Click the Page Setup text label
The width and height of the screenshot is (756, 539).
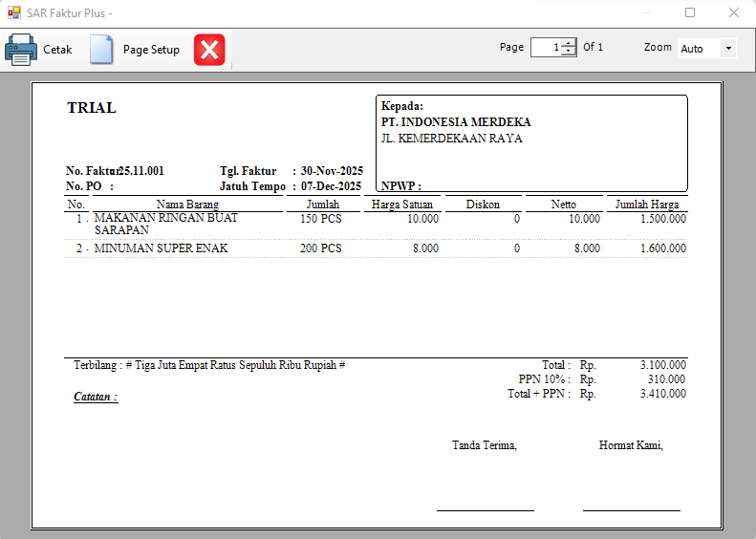(x=151, y=50)
